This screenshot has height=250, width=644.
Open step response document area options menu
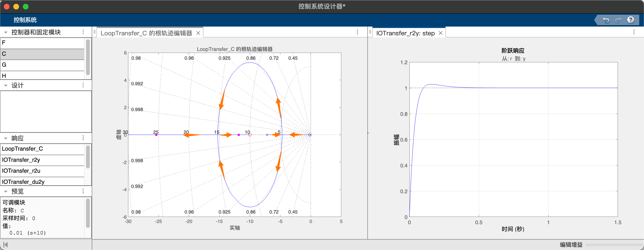(x=634, y=32)
